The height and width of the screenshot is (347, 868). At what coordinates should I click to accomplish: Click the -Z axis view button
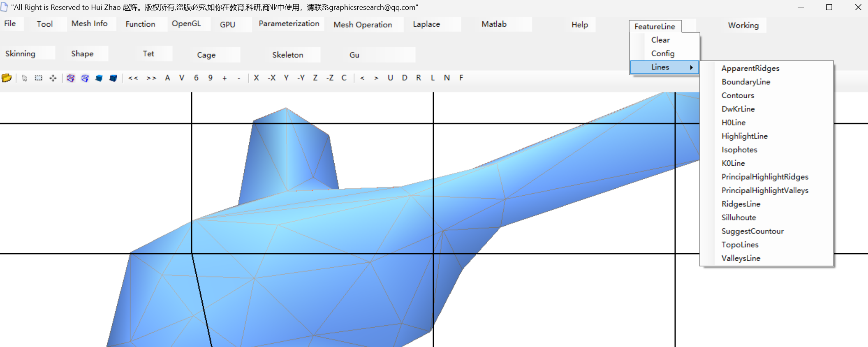coord(330,78)
